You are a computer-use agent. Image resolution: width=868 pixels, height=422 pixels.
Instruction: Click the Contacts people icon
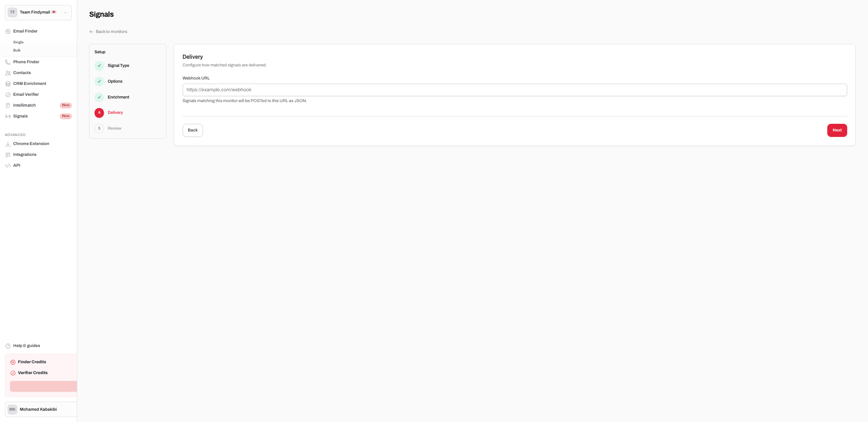(8, 73)
